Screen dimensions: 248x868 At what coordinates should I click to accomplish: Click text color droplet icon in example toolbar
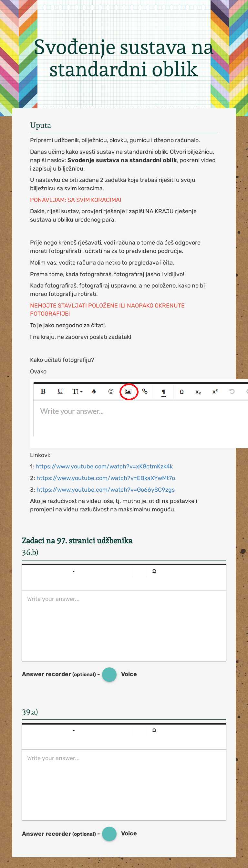tap(94, 391)
